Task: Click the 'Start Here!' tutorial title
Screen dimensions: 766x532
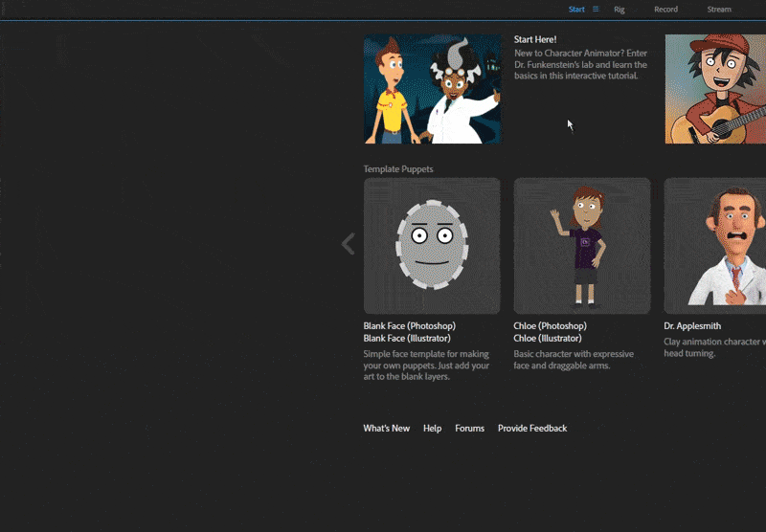Action: coord(534,40)
